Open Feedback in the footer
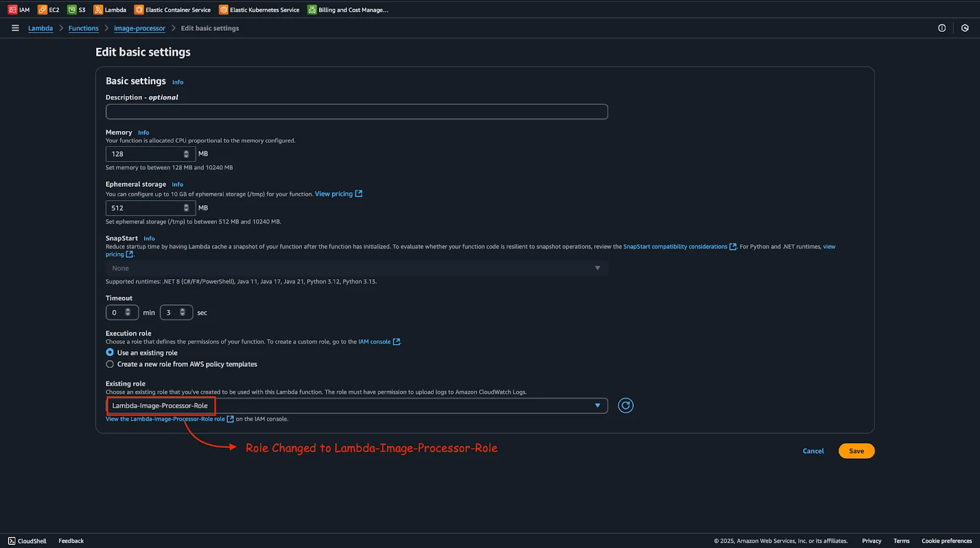 coord(71,541)
